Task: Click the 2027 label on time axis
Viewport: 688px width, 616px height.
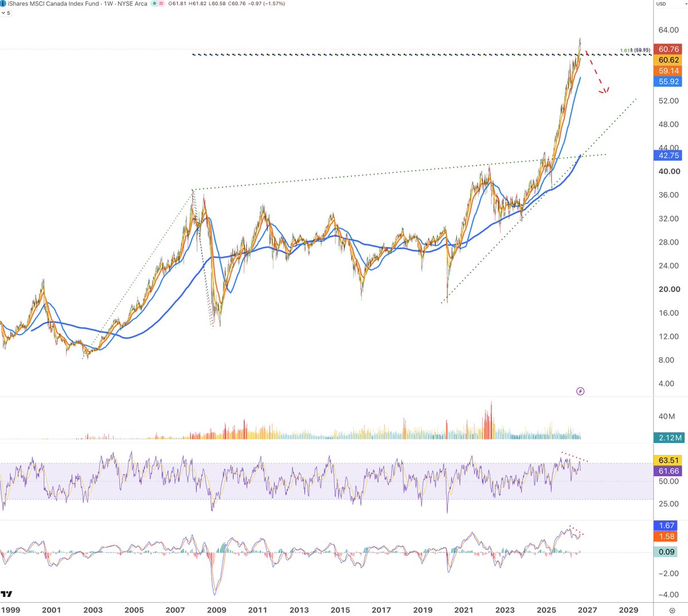Action: pos(588,610)
